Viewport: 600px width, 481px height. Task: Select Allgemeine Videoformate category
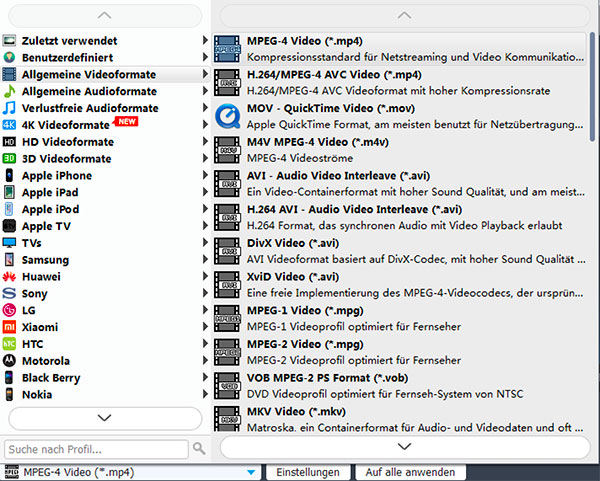pyautogui.click(x=105, y=74)
